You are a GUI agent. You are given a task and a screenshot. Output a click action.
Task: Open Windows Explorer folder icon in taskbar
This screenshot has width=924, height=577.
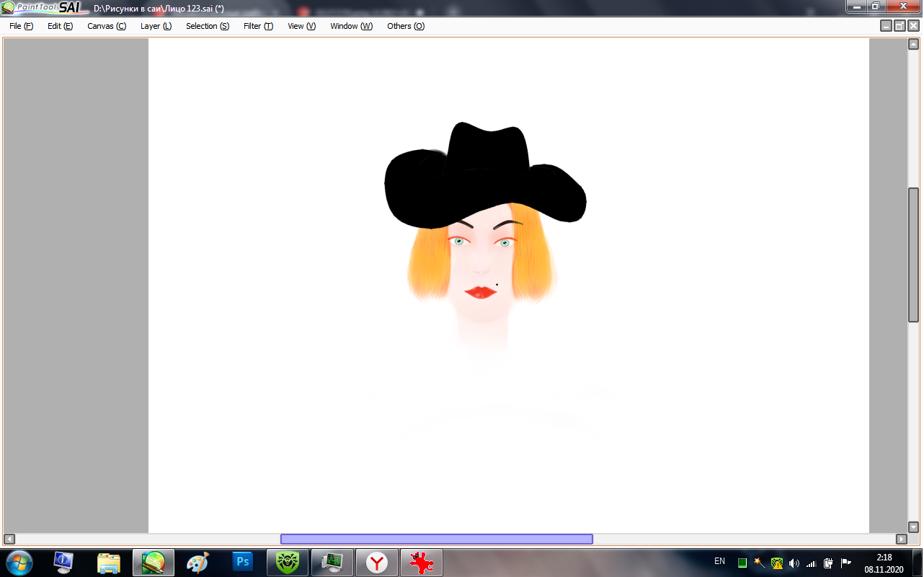pos(109,563)
